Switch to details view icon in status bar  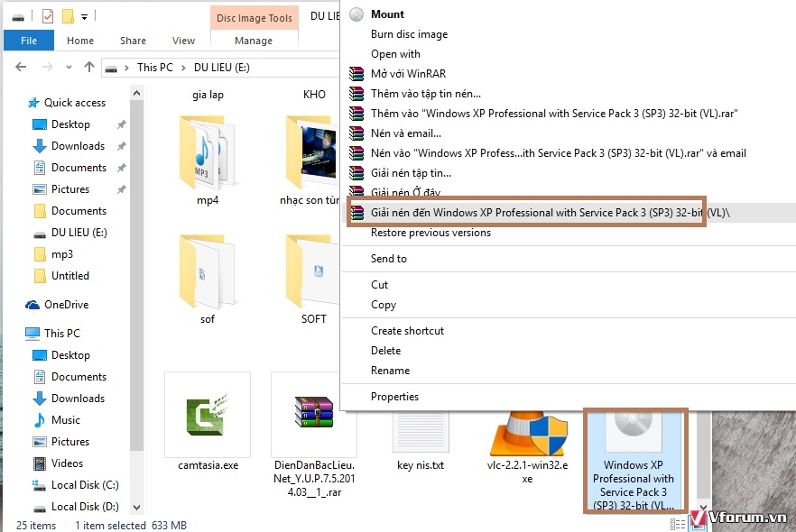[x=678, y=524]
